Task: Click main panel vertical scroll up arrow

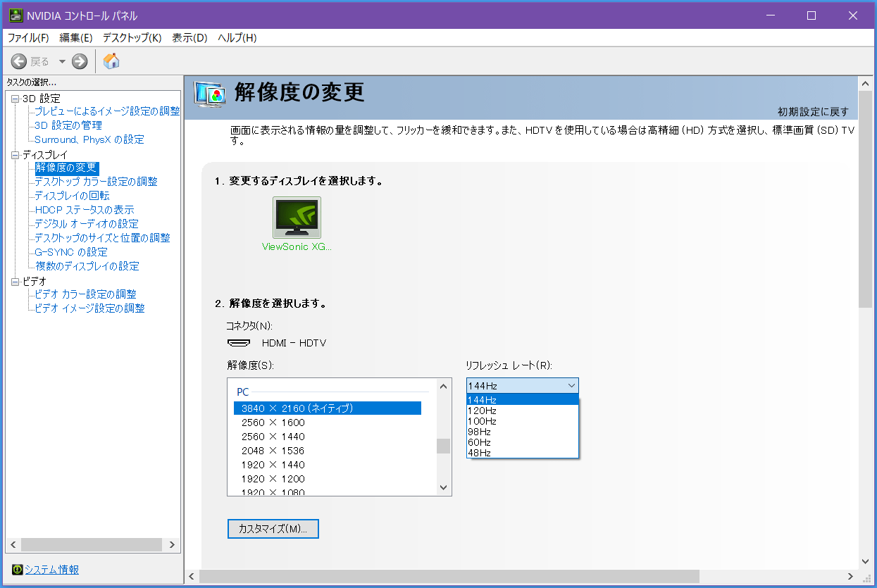Action: [x=866, y=83]
